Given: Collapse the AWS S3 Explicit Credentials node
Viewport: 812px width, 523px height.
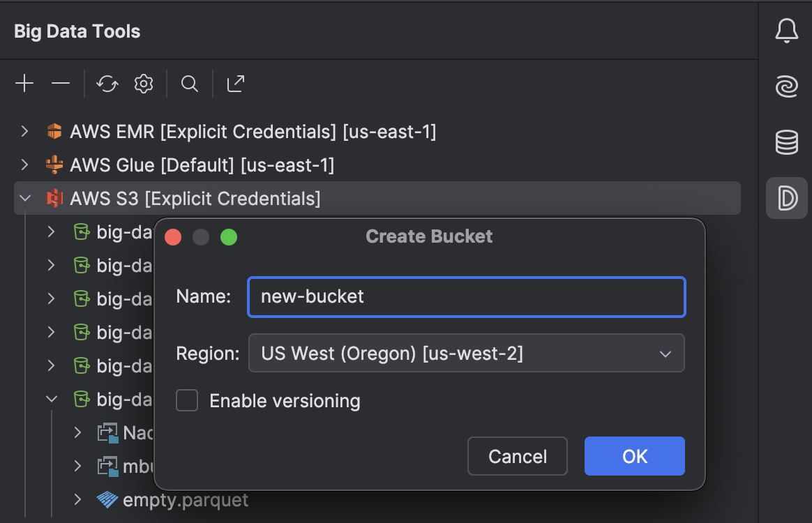Looking at the screenshot, I should (x=24, y=198).
